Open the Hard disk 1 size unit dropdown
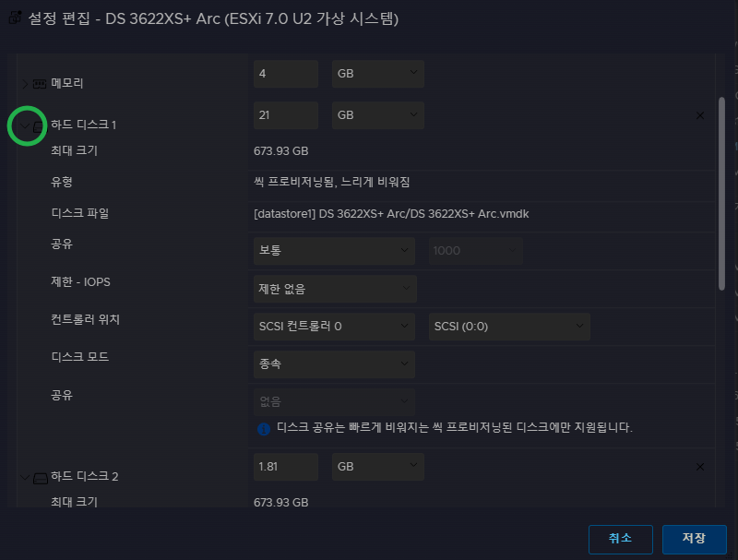 377,115
